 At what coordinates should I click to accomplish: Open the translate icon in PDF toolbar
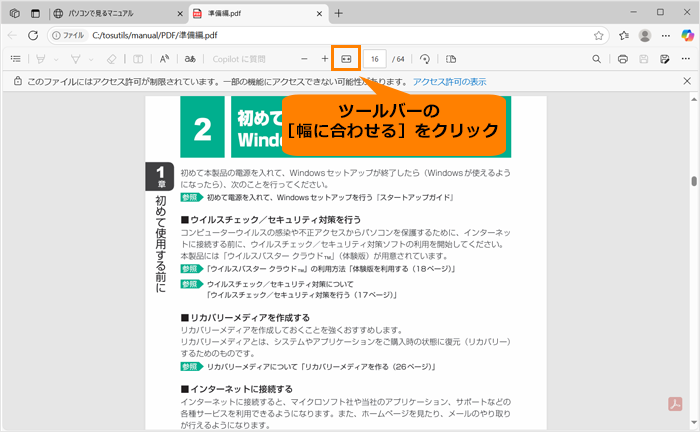(190, 59)
